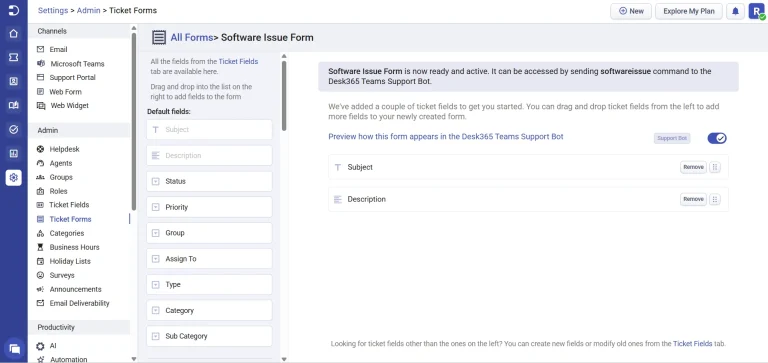Click the greyed Subject default field

pos(209,130)
